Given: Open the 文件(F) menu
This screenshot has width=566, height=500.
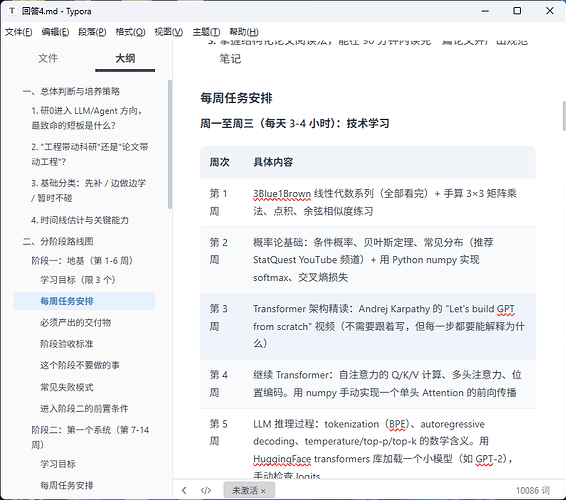Looking at the screenshot, I should (18, 32).
